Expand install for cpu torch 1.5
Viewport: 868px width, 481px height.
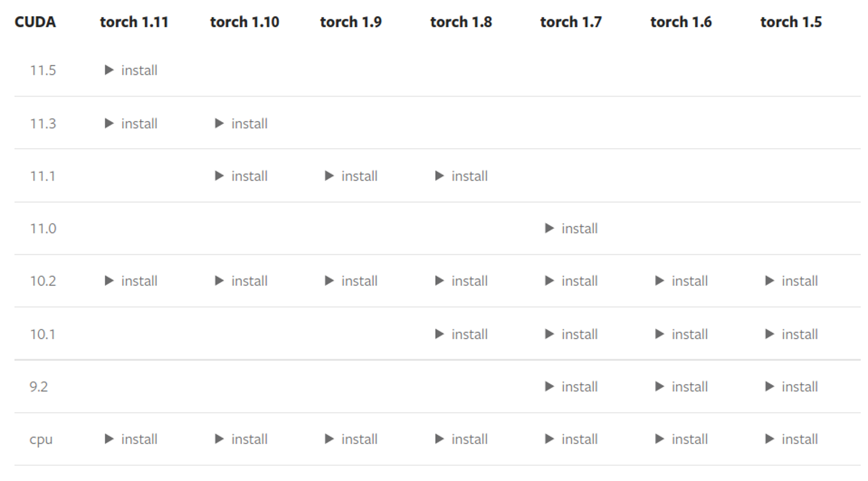pos(792,439)
